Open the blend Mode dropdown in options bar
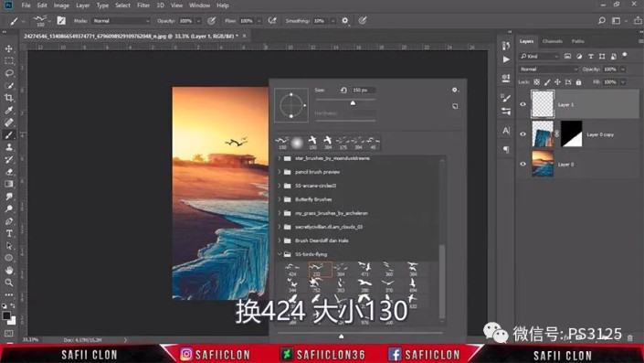This screenshot has height=363, width=644. pyautogui.click(x=121, y=20)
